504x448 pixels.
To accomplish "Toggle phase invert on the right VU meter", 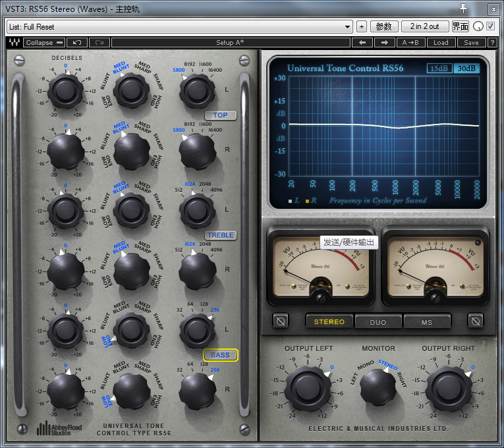I will click(x=476, y=321).
